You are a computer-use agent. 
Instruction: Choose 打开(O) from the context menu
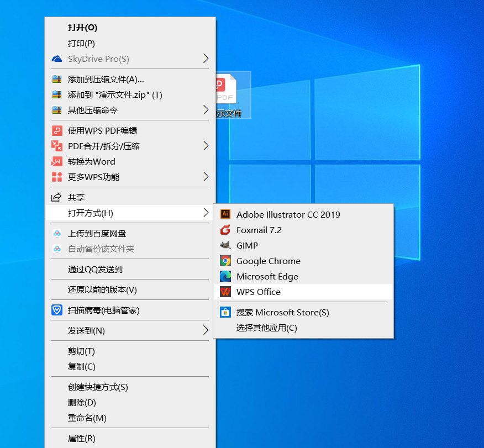point(130,28)
